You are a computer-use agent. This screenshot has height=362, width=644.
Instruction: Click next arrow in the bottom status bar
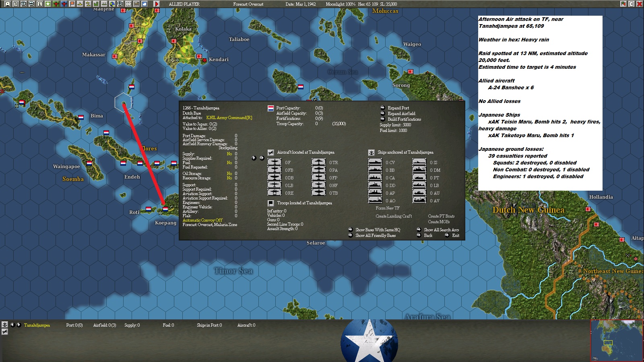coord(18,325)
